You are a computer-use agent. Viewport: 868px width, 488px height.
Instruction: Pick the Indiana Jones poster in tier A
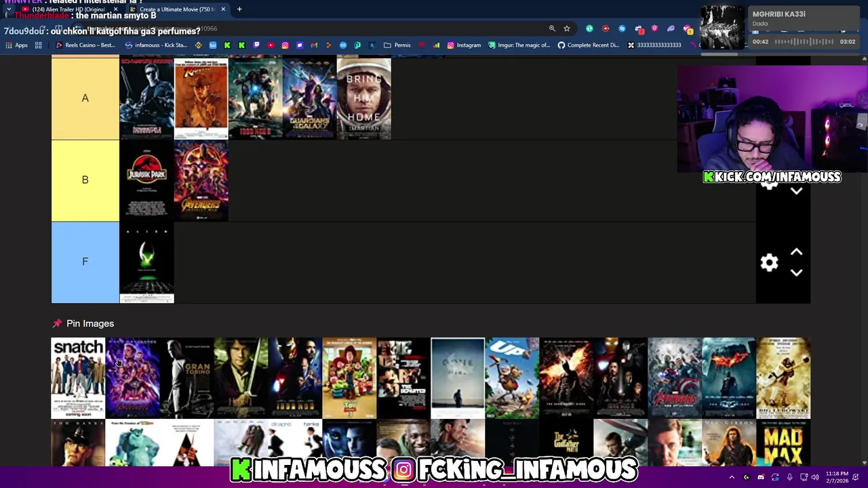click(201, 98)
